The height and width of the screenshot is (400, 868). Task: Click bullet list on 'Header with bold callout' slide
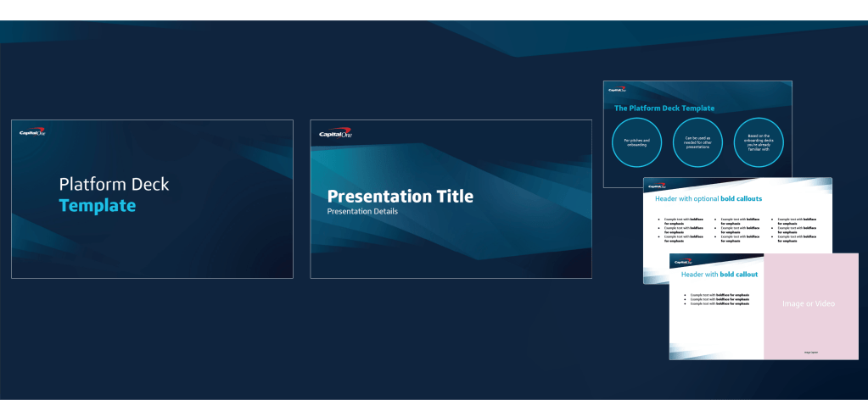pos(719,299)
